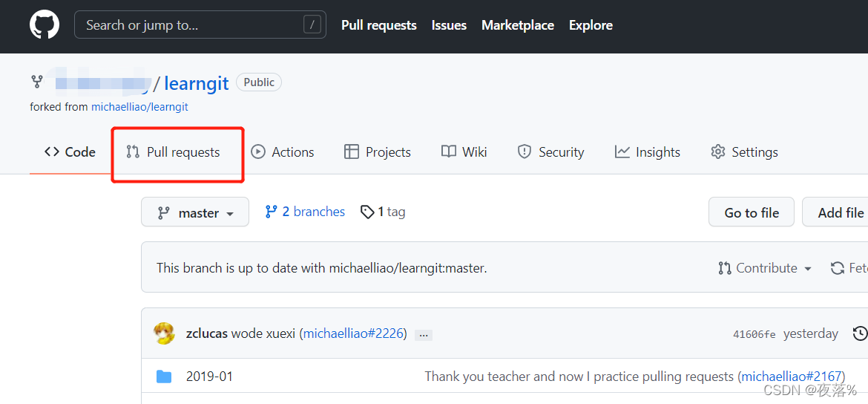Open Marketplace in top navigation
This screenshot has height=404, width=868.
tap(518, 25)
